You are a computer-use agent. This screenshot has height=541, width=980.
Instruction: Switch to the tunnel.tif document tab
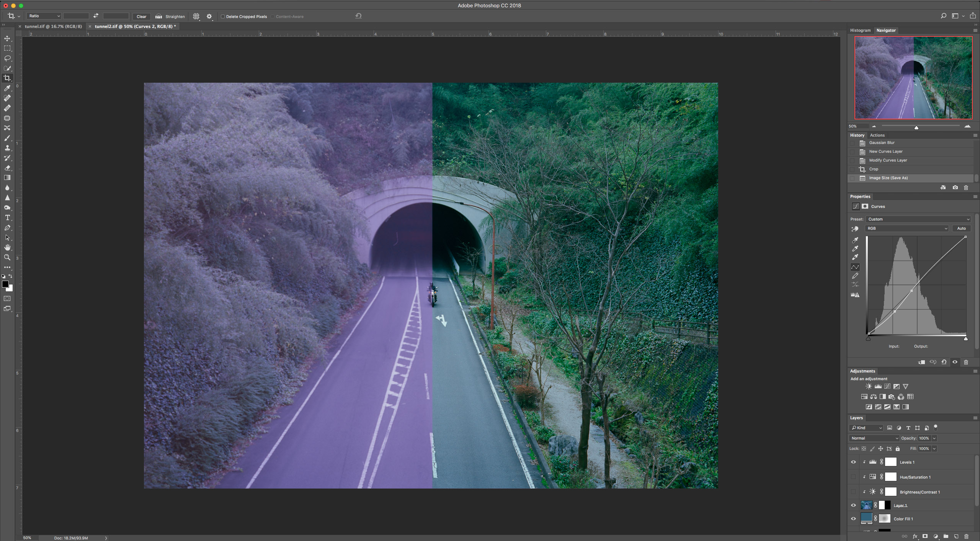tap(53, 26)
